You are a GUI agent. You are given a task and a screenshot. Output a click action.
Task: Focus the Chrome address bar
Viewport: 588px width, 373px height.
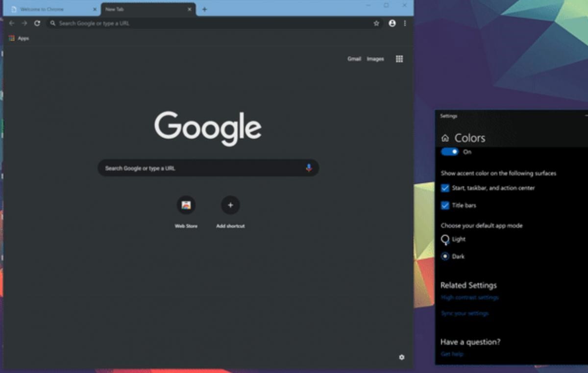point(215,23)
